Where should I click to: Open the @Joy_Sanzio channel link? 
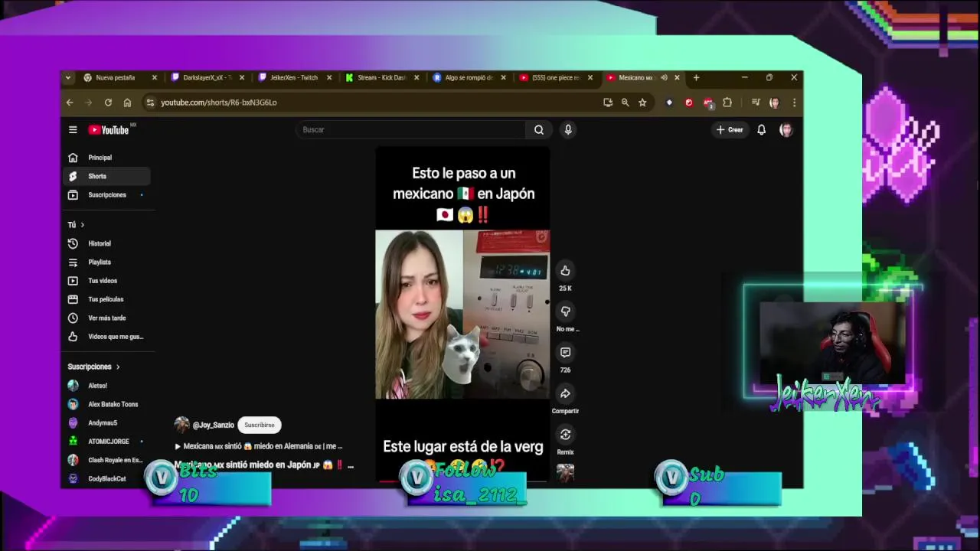coord(213,425)
